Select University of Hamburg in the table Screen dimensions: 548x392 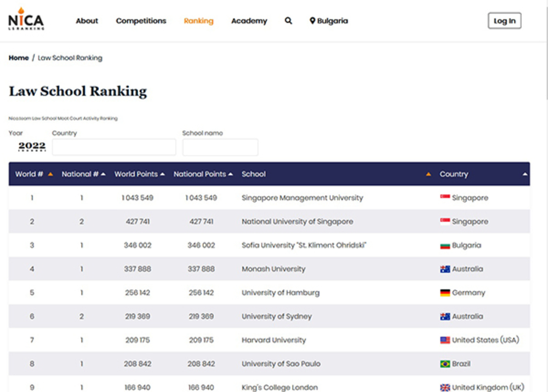click(281, 293)
